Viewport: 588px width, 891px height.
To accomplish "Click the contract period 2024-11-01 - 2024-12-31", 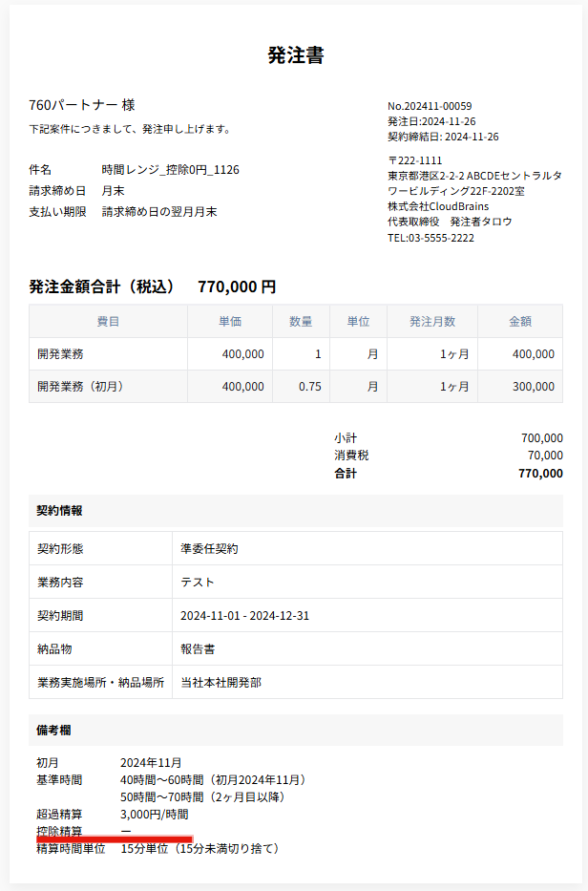I will coord(245,616).
